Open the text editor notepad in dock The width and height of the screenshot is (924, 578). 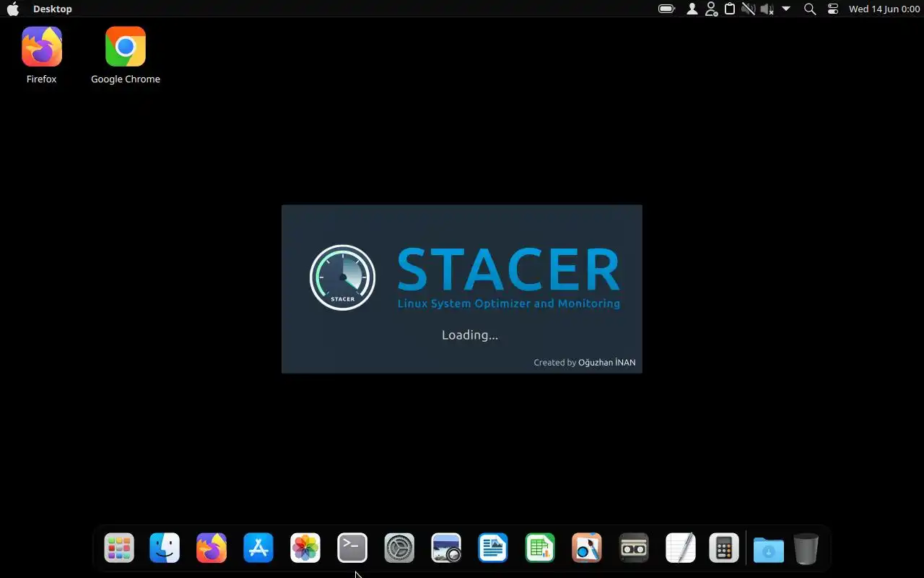pos(681,548)
